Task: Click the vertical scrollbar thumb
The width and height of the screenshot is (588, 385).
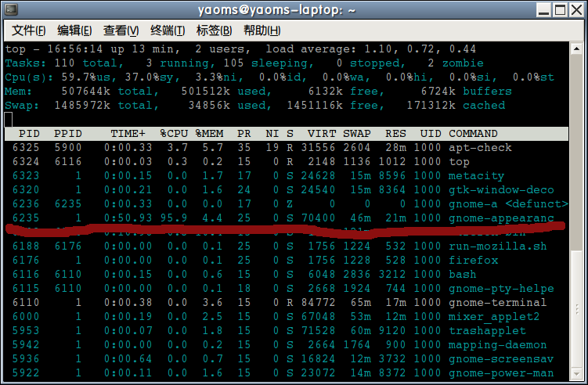Action: [576, 309]
